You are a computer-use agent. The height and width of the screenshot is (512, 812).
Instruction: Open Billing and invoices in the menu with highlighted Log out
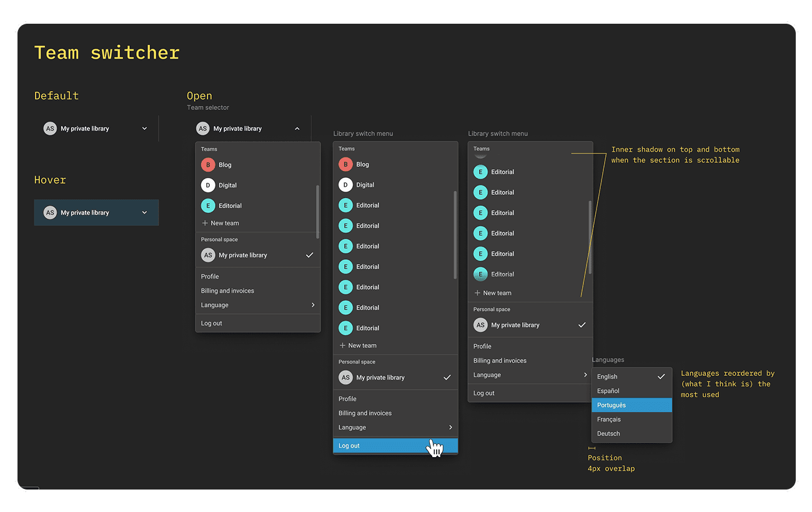(x=395, y=413)
